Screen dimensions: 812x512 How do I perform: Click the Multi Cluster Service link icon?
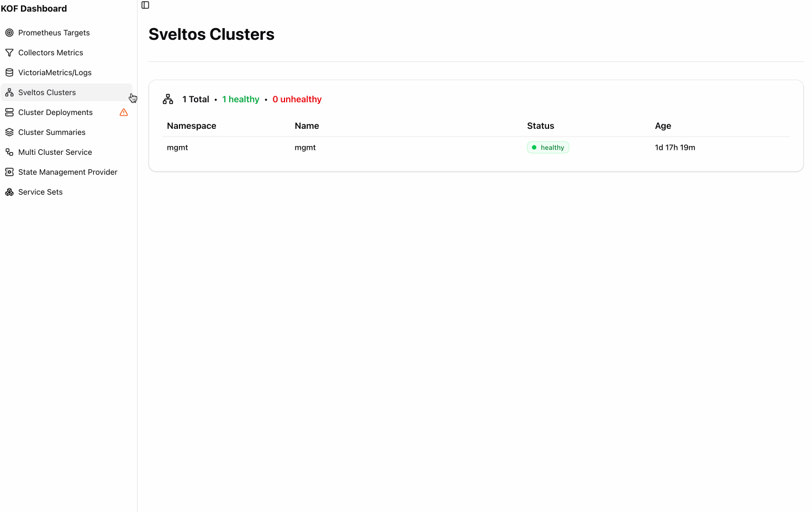pyautogui.click(x=9, y=151)
